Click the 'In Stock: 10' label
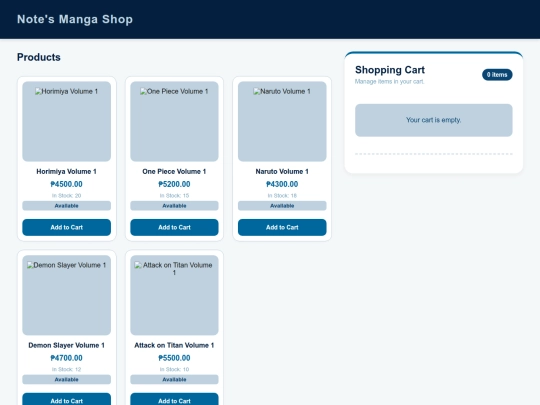The height and width of the screenshot is (405, 540). (174, 370)
